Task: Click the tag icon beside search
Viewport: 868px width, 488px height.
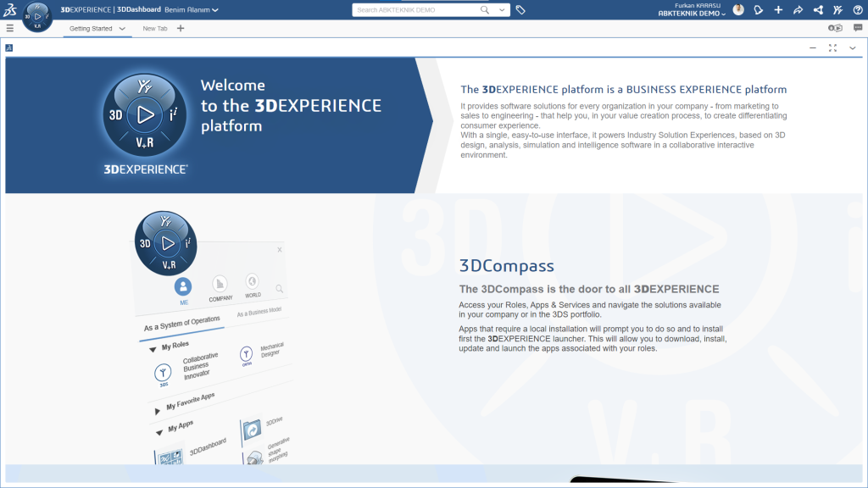Action: click(x=520, y=10)
